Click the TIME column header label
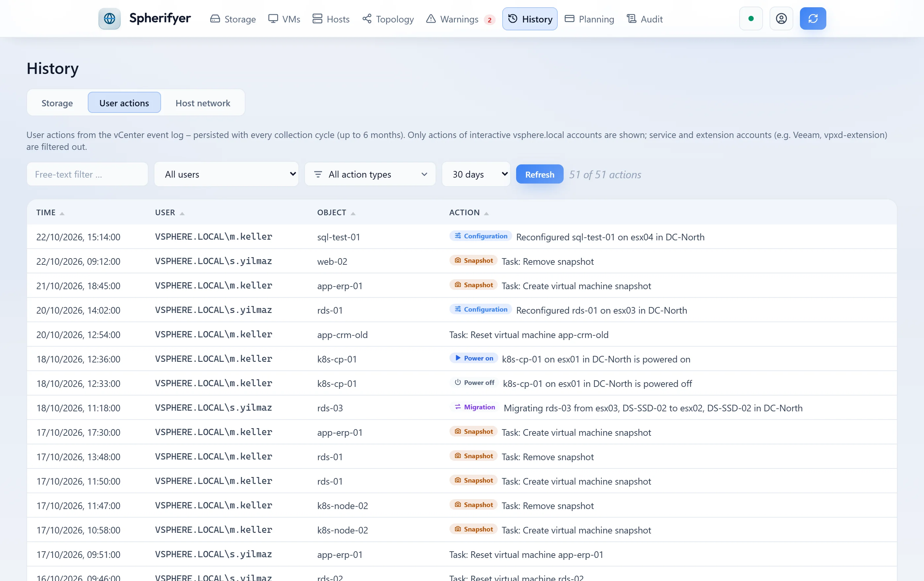This screenshot has width=924, height=581. pyautogui.click(x=46, y=213)
